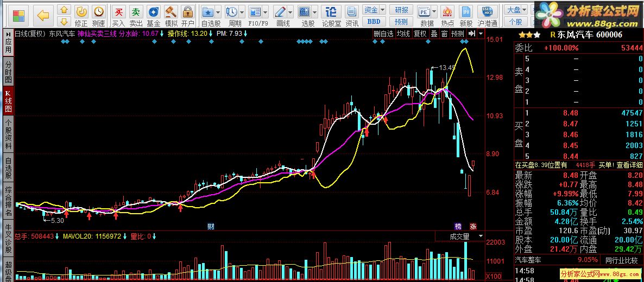The image size is (644, 282).
Task: Select the orange down arrow button
Action: click(x=64, y=21)
